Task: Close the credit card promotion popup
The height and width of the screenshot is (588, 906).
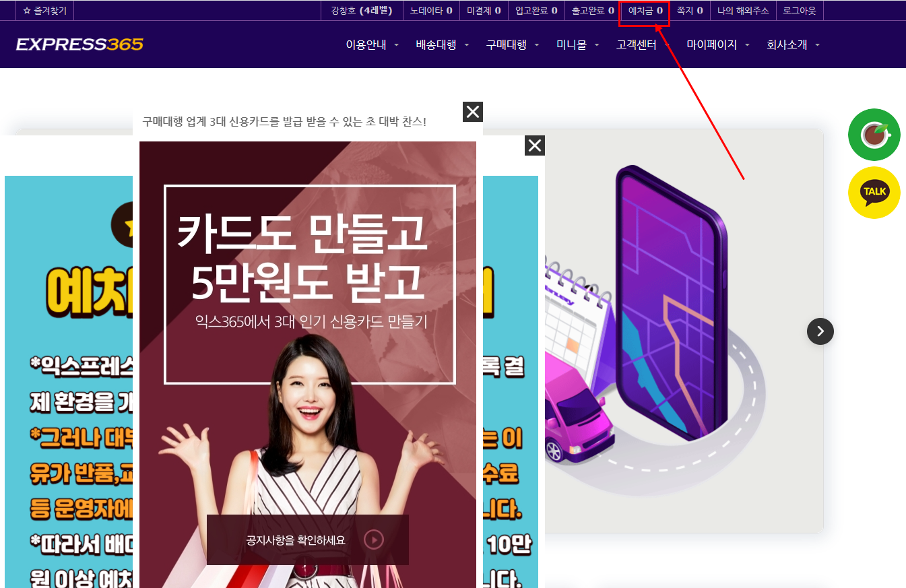Action: [473, 112]
